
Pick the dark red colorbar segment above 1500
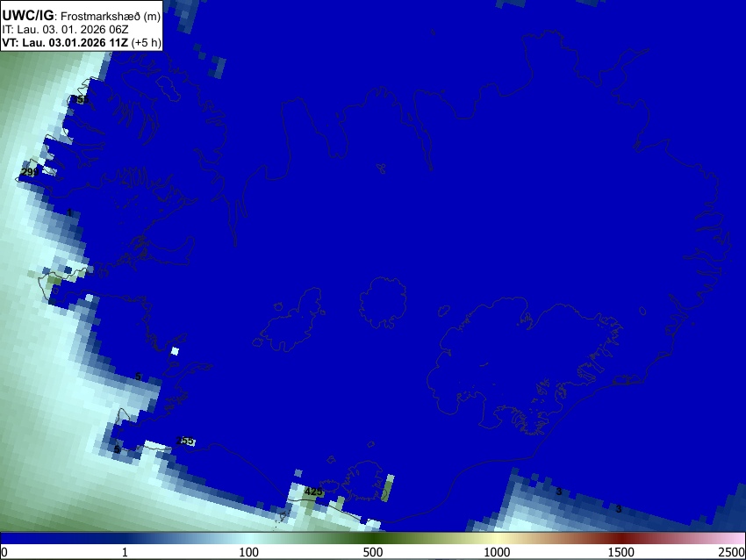click(620, 539)
